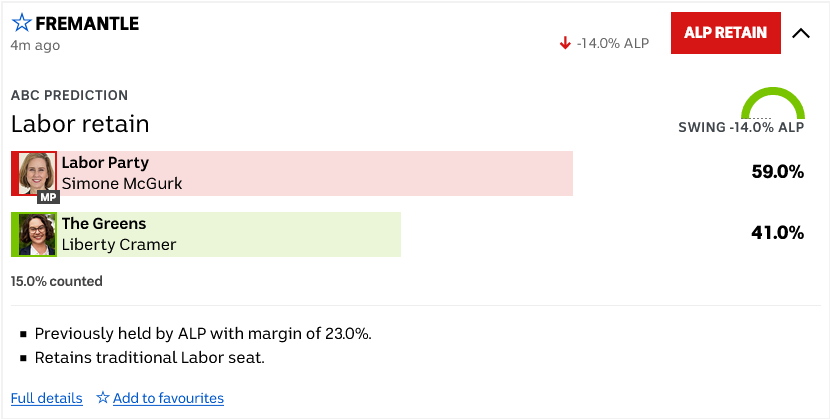Click the 15.0% counted text

coord(56,281)
